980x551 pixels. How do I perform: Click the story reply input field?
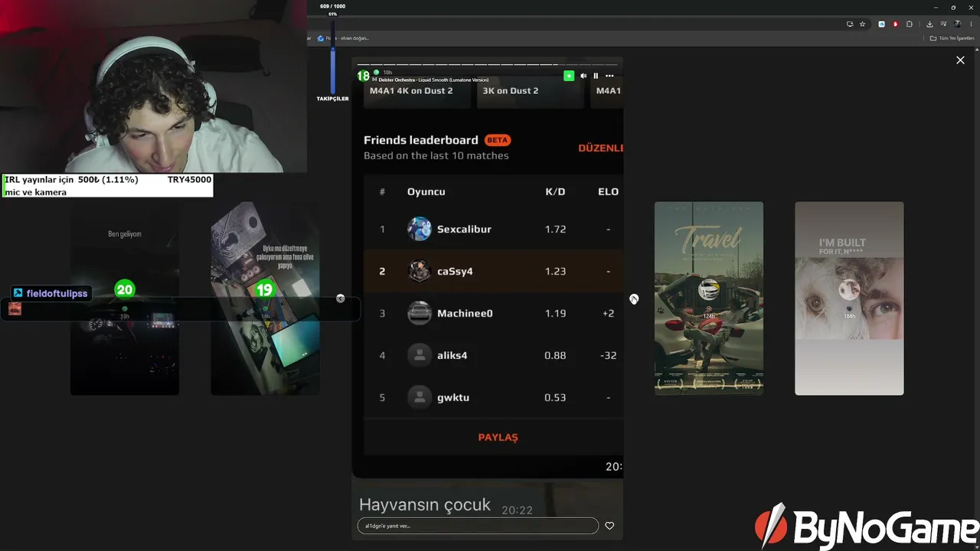coord(478,526)
